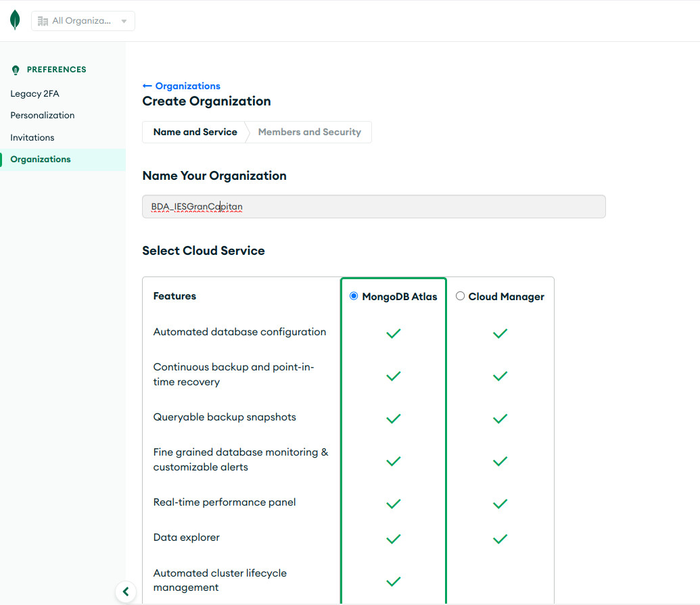Click the Queryable backup snapshots feature text

pos(225,417)
